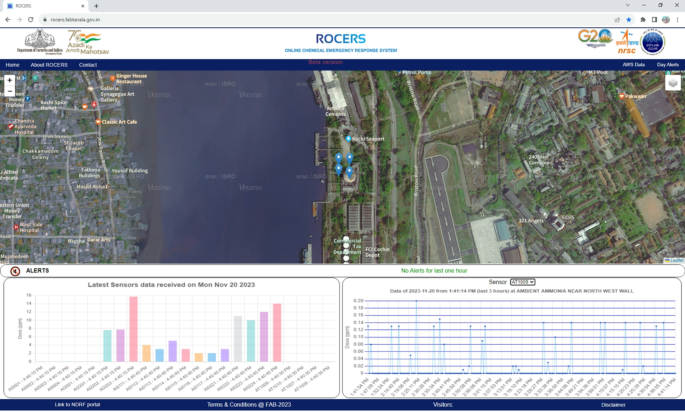
Task: Click the Azadi Ka Amrit Mahotsav logo
Action: (88, 41)
